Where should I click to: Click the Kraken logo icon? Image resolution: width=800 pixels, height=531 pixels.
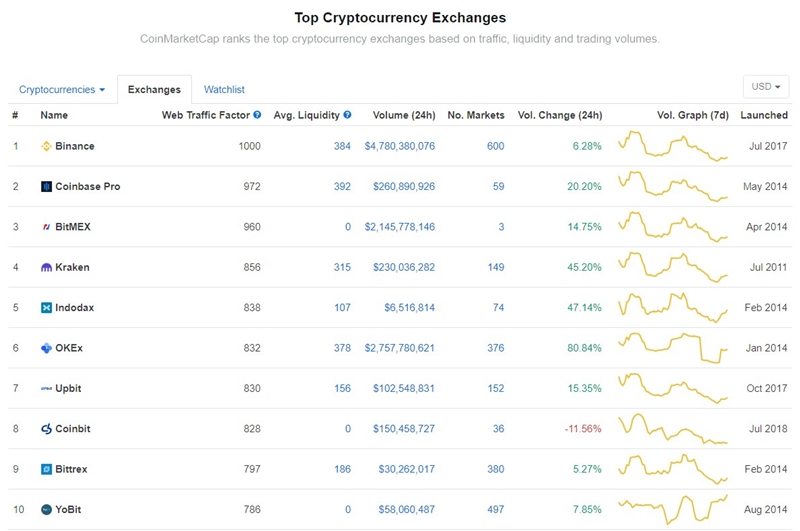pos(46,268)
